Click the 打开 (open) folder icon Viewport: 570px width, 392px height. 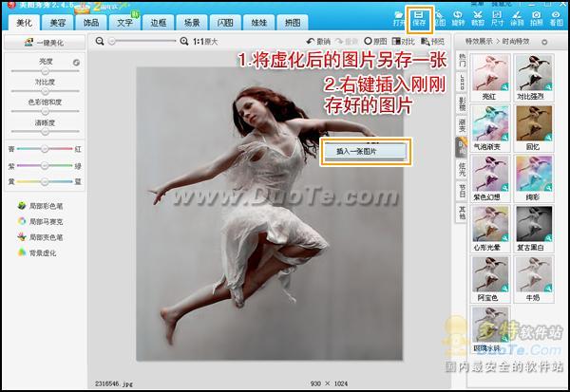398,18
